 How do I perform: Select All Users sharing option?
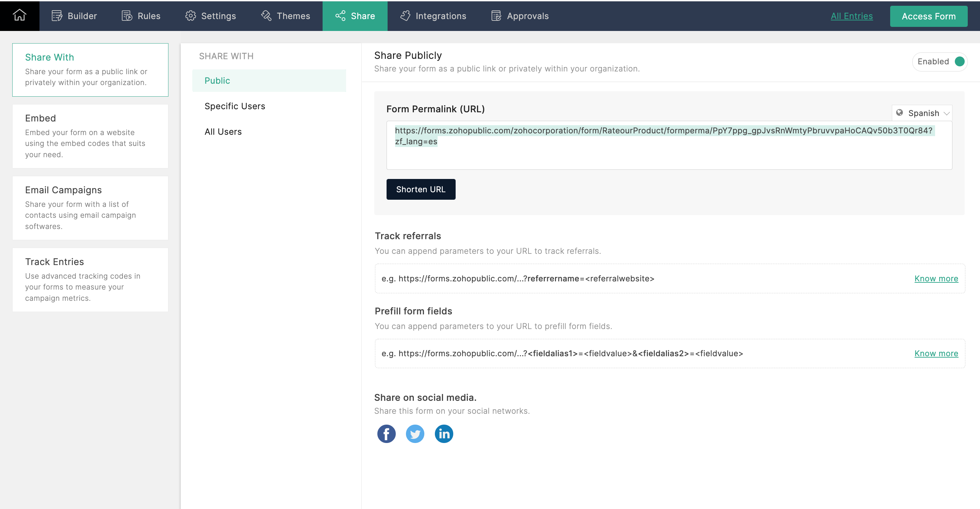coord(223,132)
